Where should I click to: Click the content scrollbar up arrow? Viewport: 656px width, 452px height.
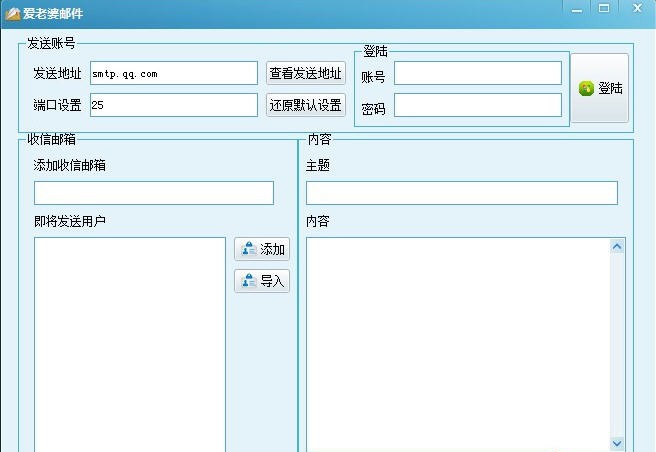coord(617,247)
